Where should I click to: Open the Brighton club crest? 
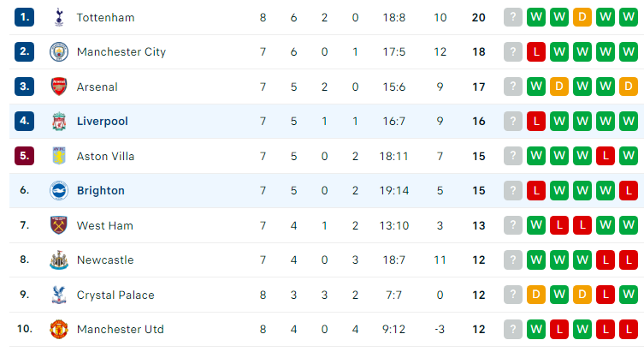point(59,190)
